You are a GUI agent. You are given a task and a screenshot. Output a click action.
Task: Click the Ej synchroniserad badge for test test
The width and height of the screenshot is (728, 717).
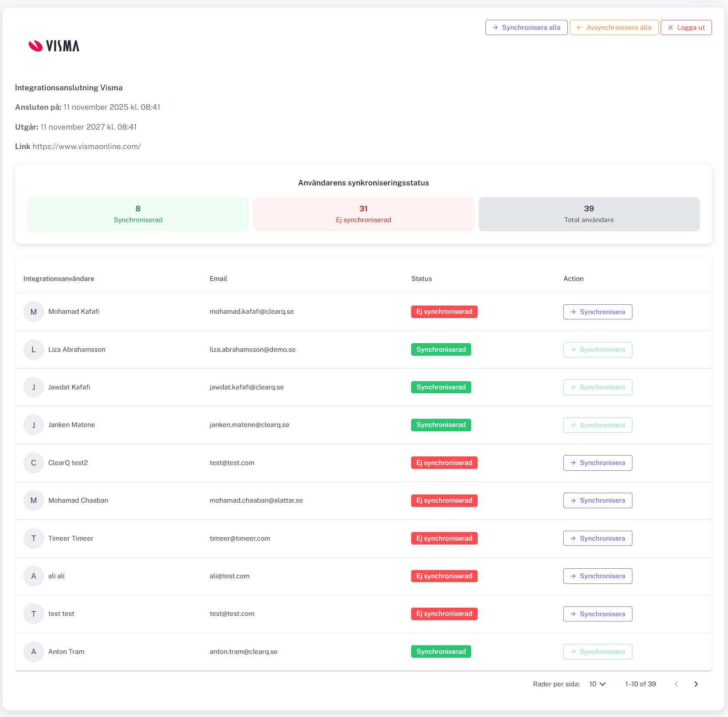pos(444,613)
